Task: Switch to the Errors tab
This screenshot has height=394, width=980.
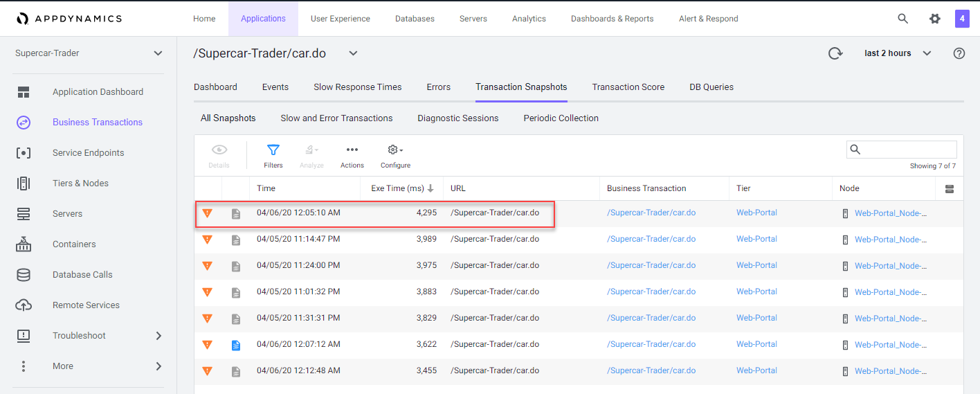Action: (x=439, y=87)
